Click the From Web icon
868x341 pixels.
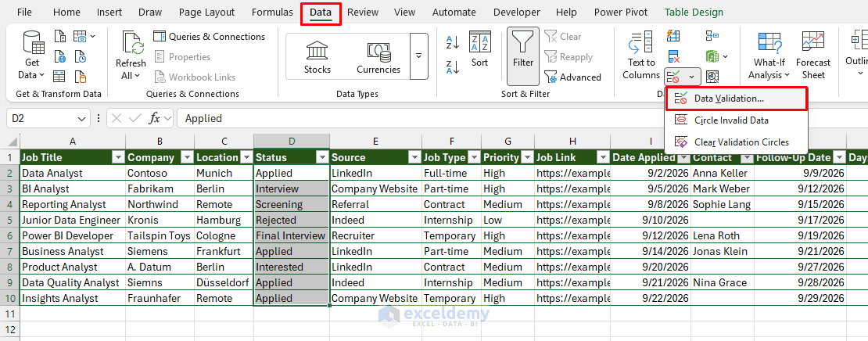pyautogui.click(x=59, y=56)
